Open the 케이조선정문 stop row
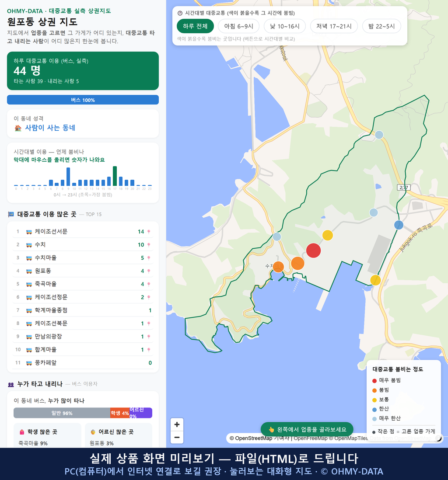 tap(83, 297)
